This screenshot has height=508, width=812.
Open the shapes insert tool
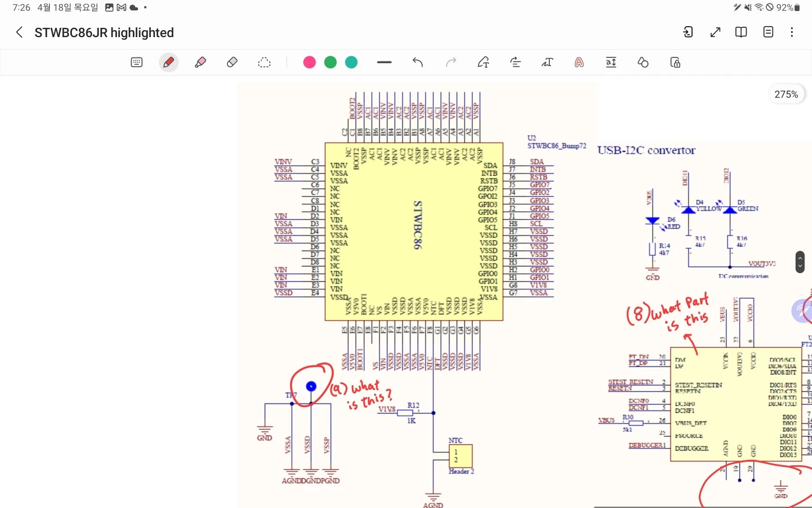pos(643,62)
